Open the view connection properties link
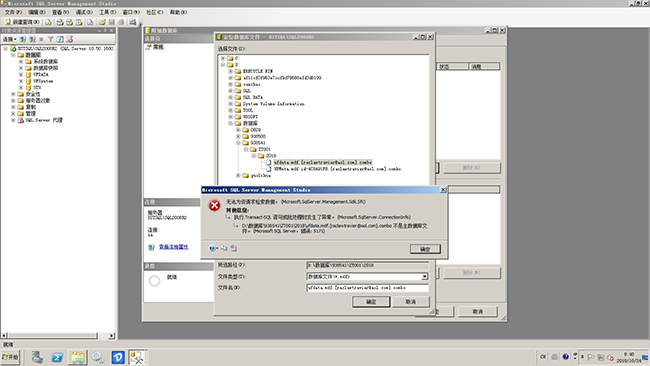The width and height of the screenshot is (650, 366). [x=174, y=247]
